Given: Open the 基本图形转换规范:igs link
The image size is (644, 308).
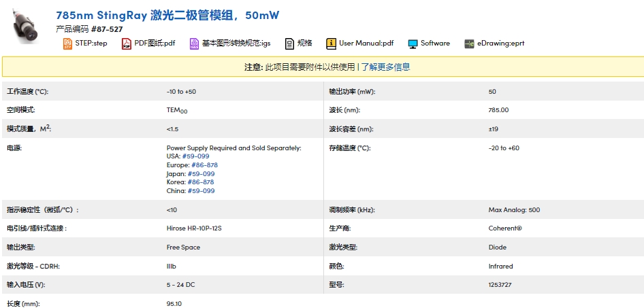Looking at the screenshot, I should [x=236, y=43].
